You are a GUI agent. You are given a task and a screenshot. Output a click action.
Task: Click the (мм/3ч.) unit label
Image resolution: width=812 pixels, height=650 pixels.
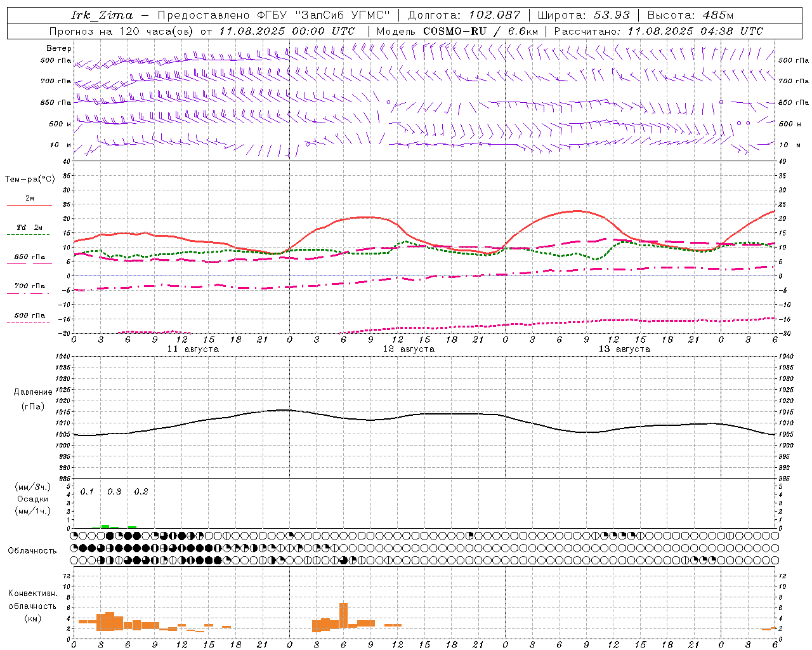33,487
